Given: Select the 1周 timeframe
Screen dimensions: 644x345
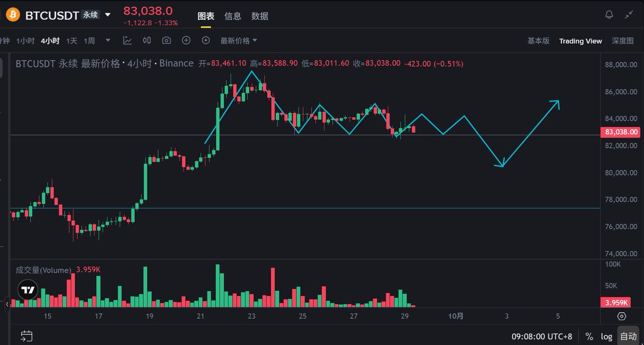Looking at the screenshot, I should pos(90,41).
